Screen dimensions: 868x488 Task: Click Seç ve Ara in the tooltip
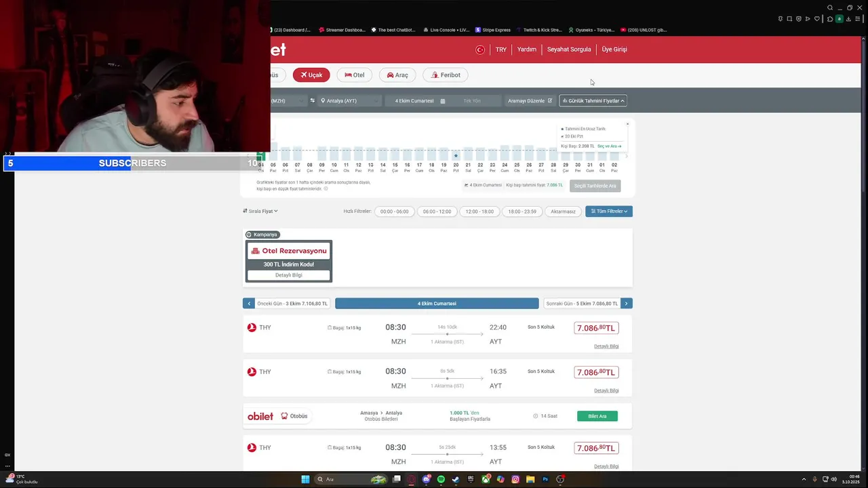(x=609, y=146)
